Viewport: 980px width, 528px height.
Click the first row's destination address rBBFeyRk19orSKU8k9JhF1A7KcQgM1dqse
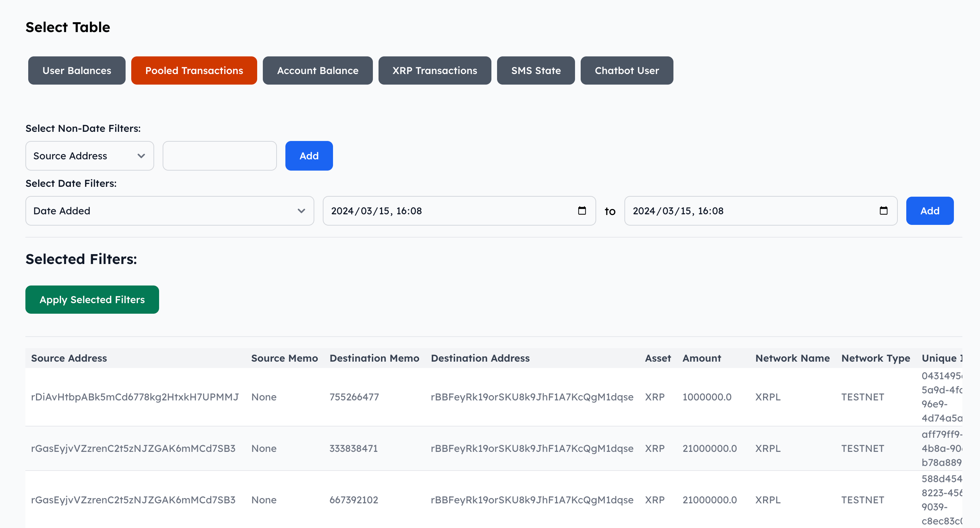pos(532,397)
